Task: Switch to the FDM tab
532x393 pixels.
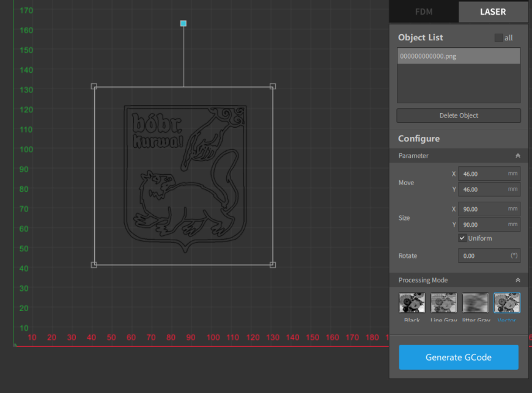Action: coord(424,12)
